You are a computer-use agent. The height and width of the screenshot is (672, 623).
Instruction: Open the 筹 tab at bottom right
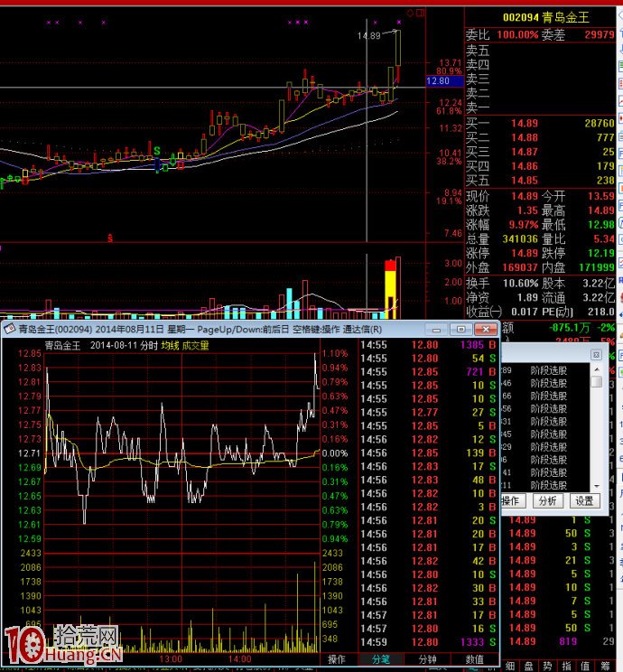coord(605,666)
